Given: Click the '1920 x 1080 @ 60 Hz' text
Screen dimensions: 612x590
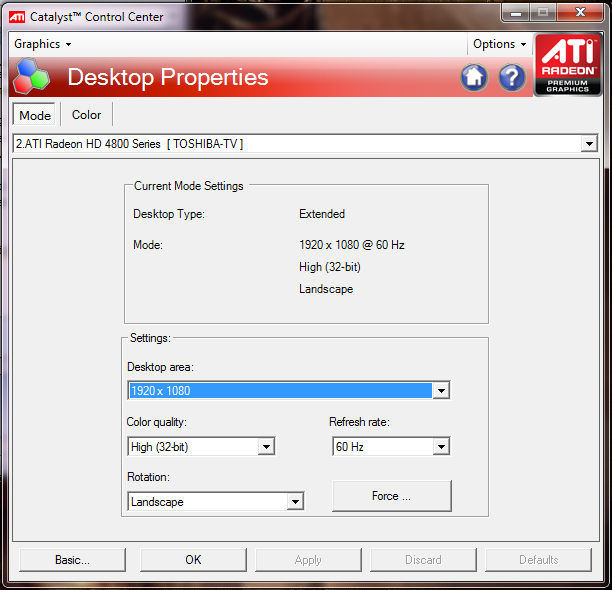Looking at the screenshot, I should click(352, 245).
